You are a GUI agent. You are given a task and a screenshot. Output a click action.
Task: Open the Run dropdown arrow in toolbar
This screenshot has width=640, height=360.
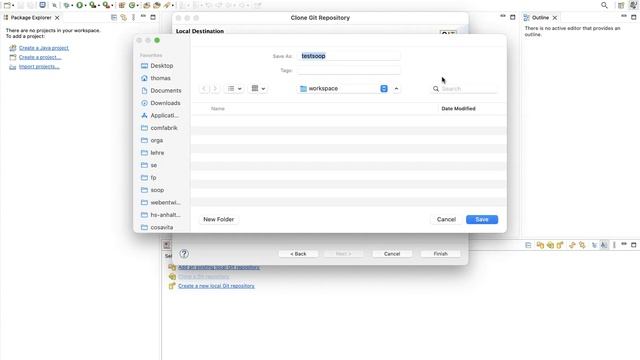click(x=85, y=6)
